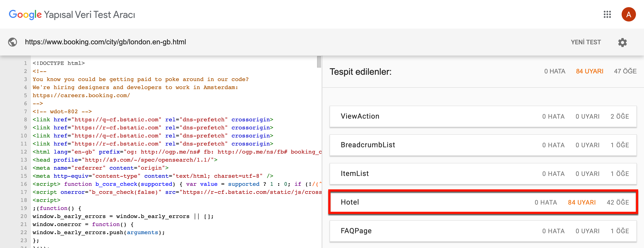Image resolution: width=644 pixels, height=248 pixels.
Task: Click the 42 ÖĞE count in Hotel row
Action: 618,202
